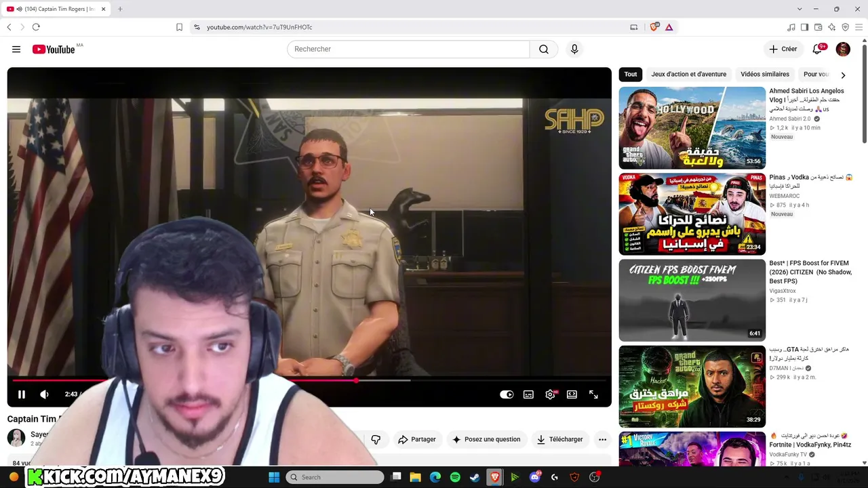The image size is (868, 488).
Task: Open Steam from taskbar
Action: (x=475, y=477)
